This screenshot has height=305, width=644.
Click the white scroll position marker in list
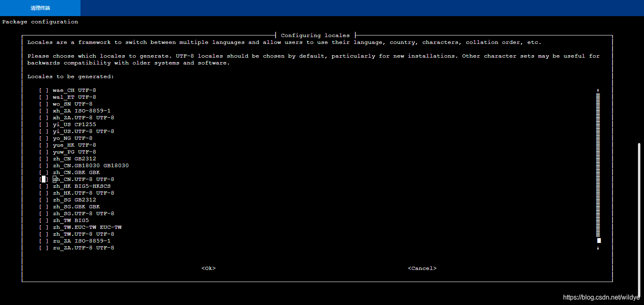coord(599,241)
